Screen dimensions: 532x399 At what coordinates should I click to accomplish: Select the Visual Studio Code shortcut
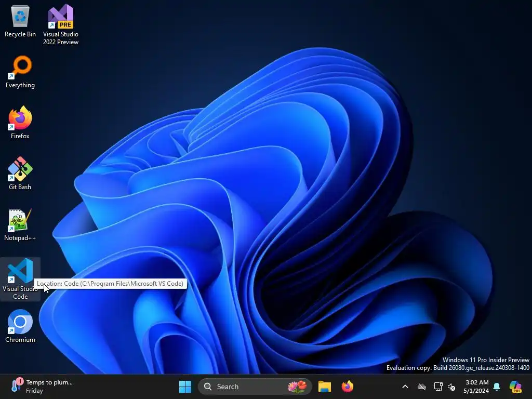pos(20,279)
